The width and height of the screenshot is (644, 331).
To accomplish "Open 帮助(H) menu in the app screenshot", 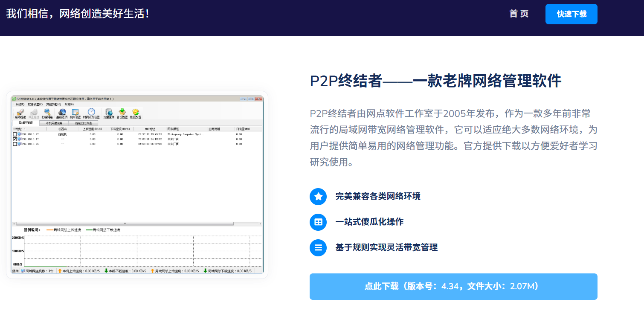I will tap(69, 105).
